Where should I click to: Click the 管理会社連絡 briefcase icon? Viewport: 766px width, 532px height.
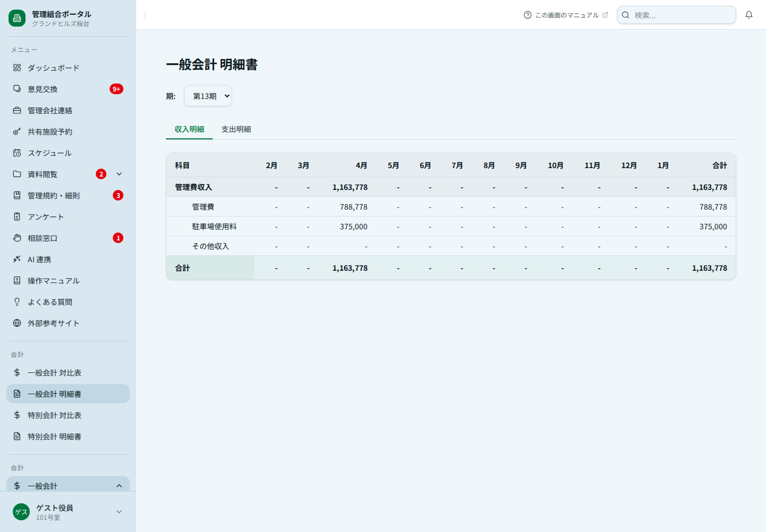click(x=17, y=110)
